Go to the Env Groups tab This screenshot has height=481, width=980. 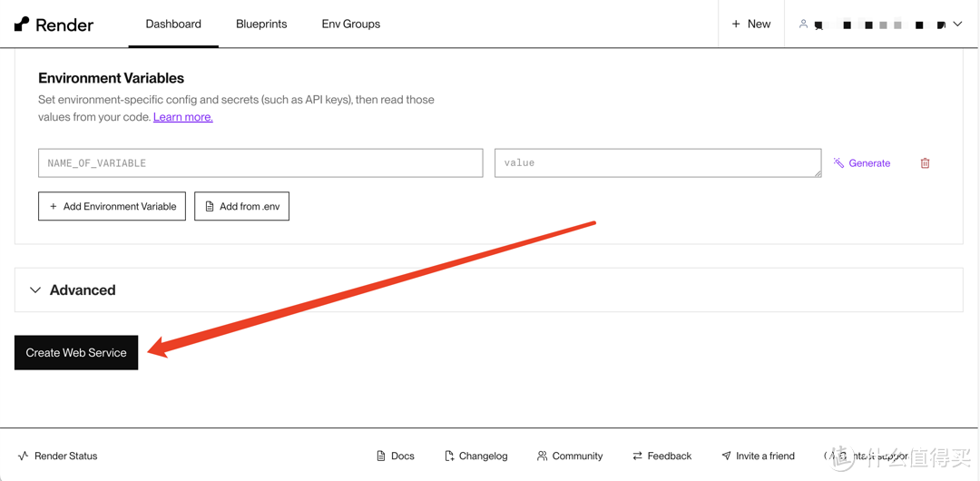pos(350,24)
